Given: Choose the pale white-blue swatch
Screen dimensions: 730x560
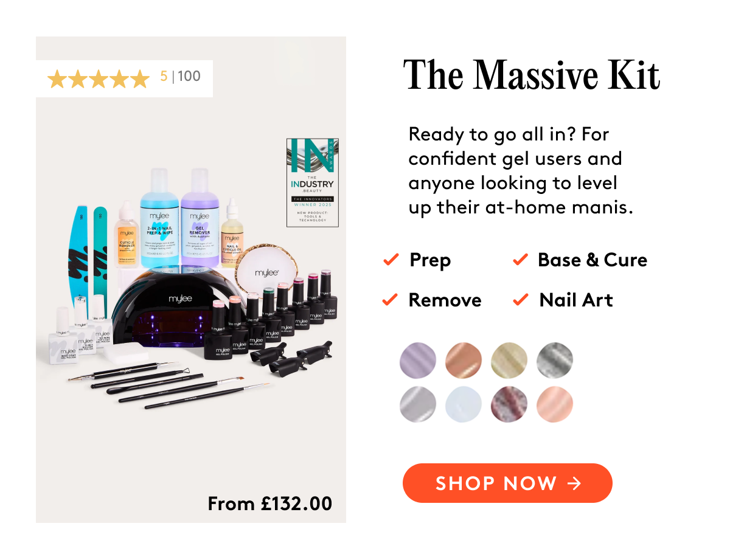Looking at the screenshot, I should [464, 405].
